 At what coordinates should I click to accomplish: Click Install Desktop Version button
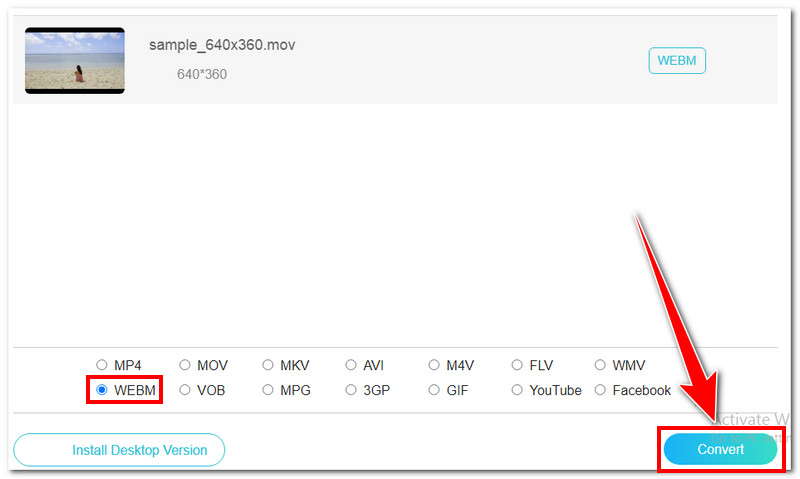click(x=119, y=450)
